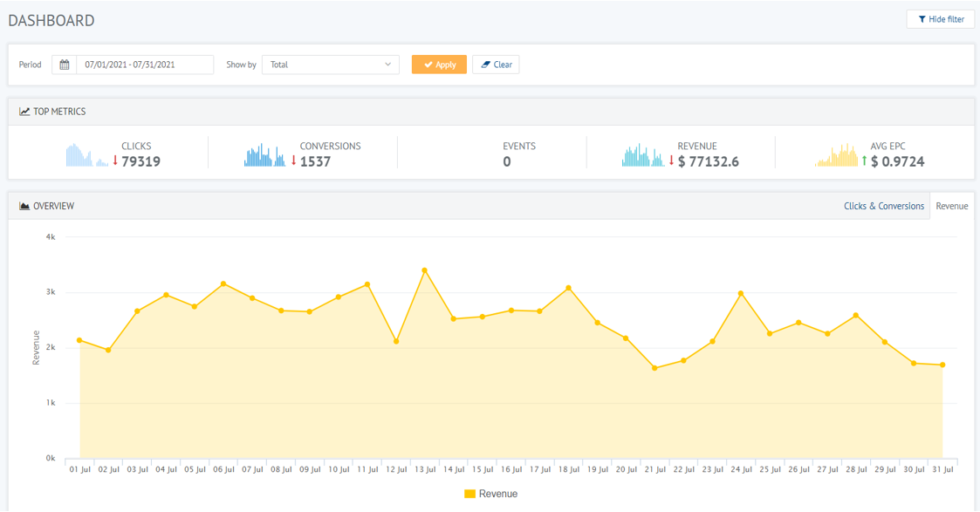
Task: Click the red down arrow beside Clicks
Action: tap(115, 161)
